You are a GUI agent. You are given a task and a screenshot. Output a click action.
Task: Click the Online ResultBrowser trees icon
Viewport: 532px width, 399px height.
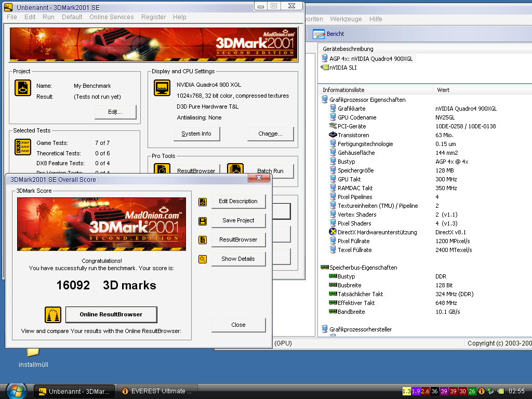(x=53, y=315)
